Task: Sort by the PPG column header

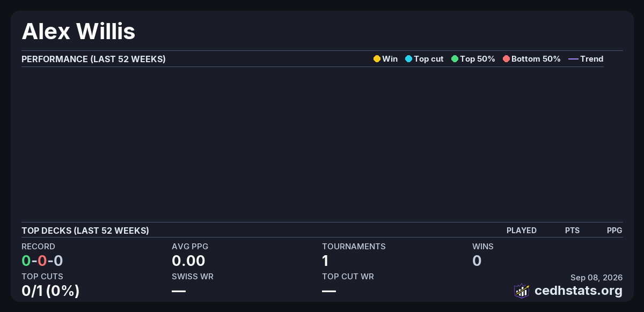Action: pos(614,231)
